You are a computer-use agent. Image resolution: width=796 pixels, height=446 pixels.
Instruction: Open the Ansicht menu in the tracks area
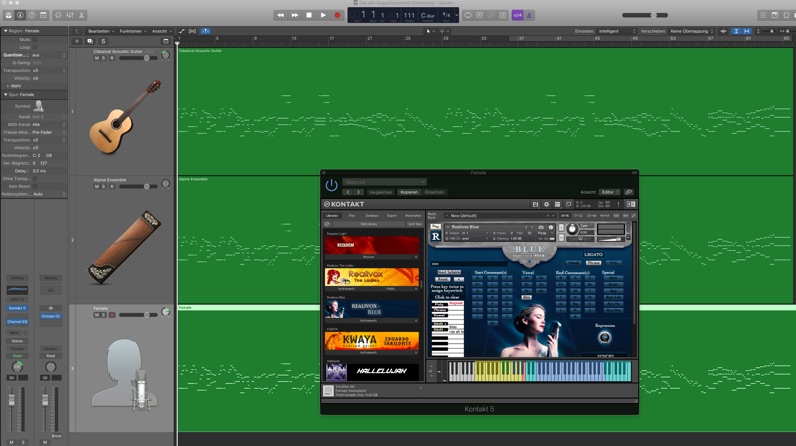pyautogui.click(x=161, y=31)
